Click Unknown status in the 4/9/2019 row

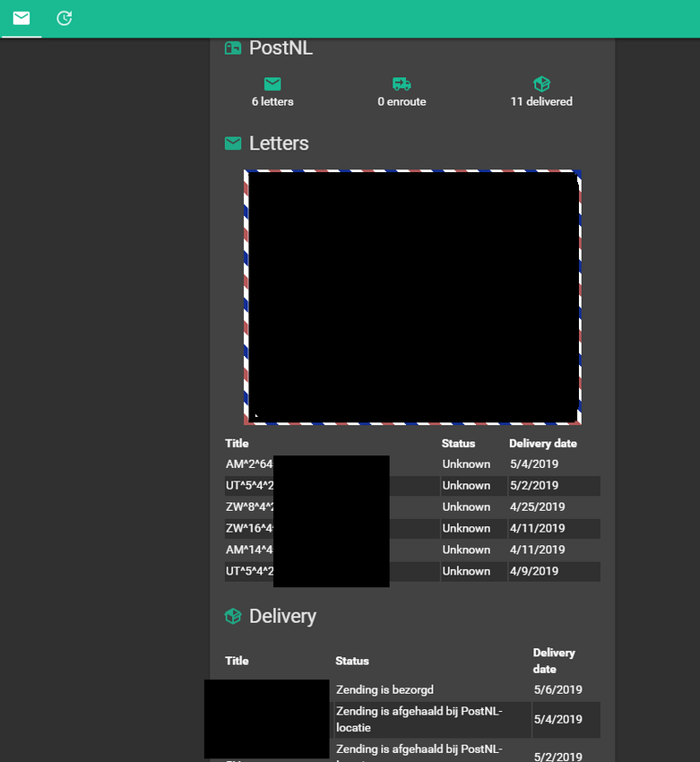[466, 571]
